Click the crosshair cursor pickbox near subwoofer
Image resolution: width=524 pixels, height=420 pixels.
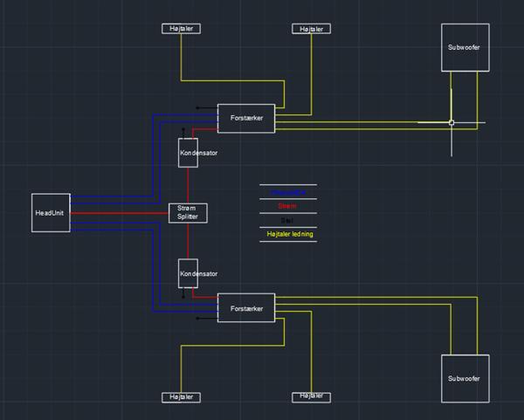[x=452, y=122]
